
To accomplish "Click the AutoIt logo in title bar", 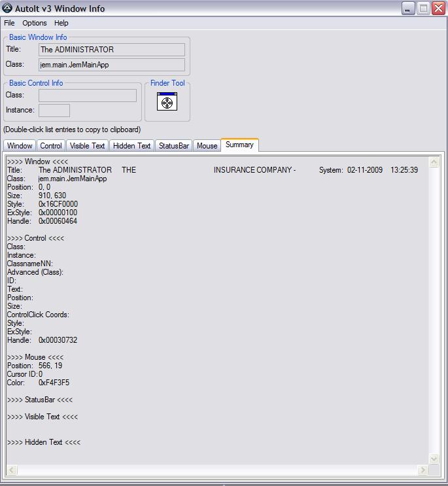I will pyautogui.click(x=7, y=8).
